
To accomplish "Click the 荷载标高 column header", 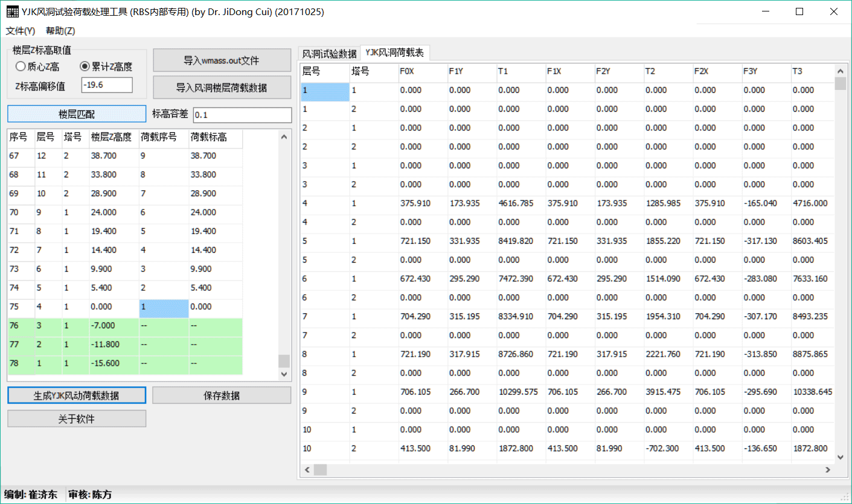I will coord(216,137).
